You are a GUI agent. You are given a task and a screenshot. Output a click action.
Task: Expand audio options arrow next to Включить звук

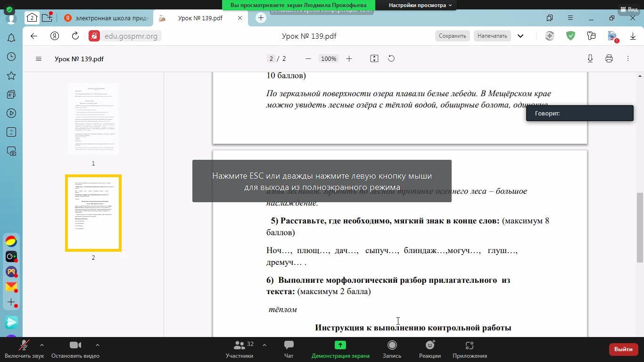tap(41, 345)
